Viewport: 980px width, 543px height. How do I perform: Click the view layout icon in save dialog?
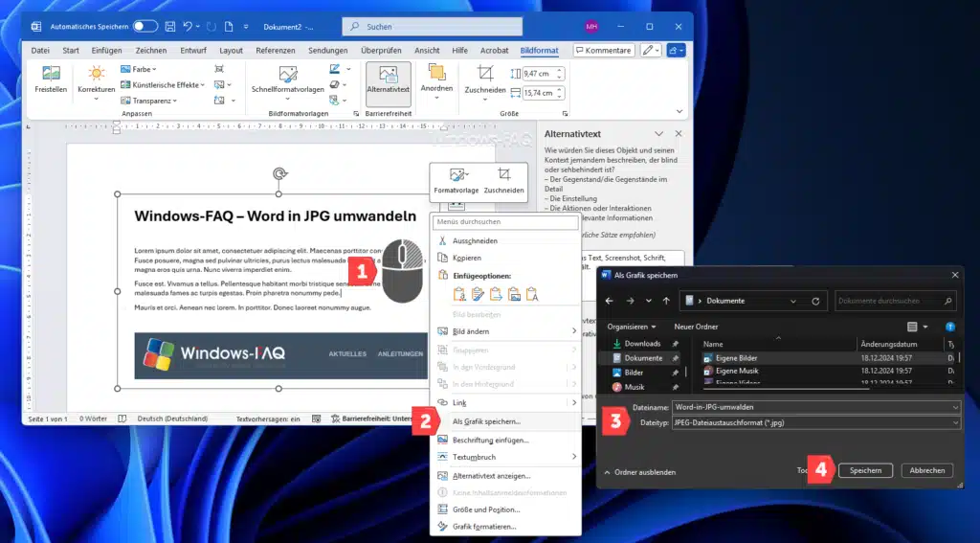coord(912,327)
